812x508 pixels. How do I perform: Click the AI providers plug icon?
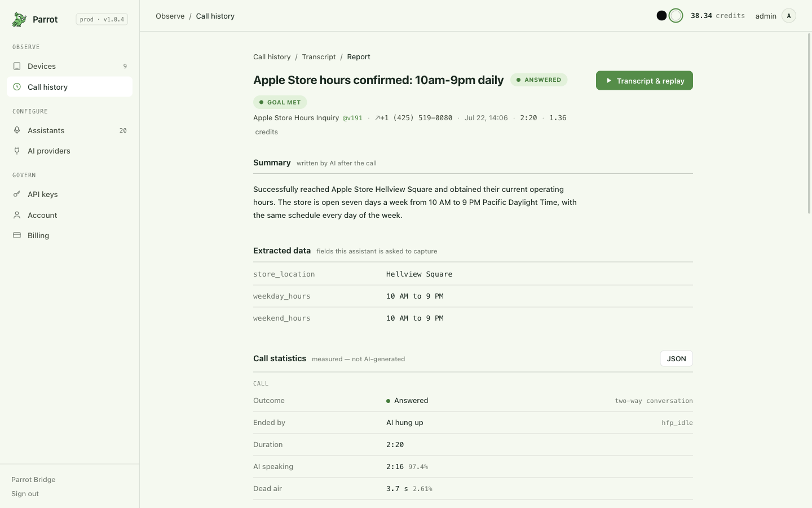click(x=17, y=151)
